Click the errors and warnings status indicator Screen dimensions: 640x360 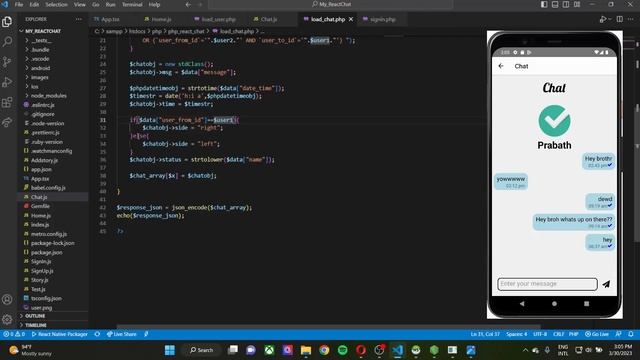(14, 334)
